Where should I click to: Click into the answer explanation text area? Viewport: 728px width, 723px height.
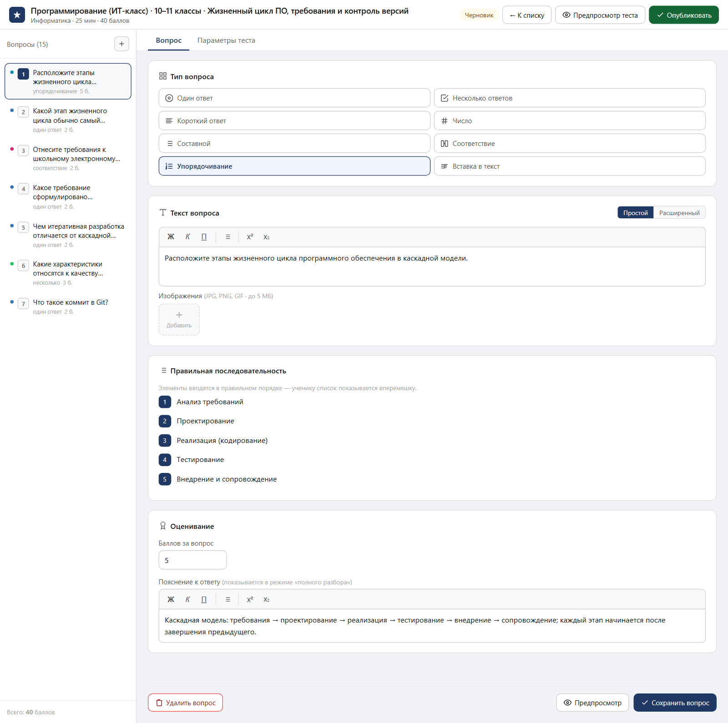pyautogui.click(x=432, y=626)
